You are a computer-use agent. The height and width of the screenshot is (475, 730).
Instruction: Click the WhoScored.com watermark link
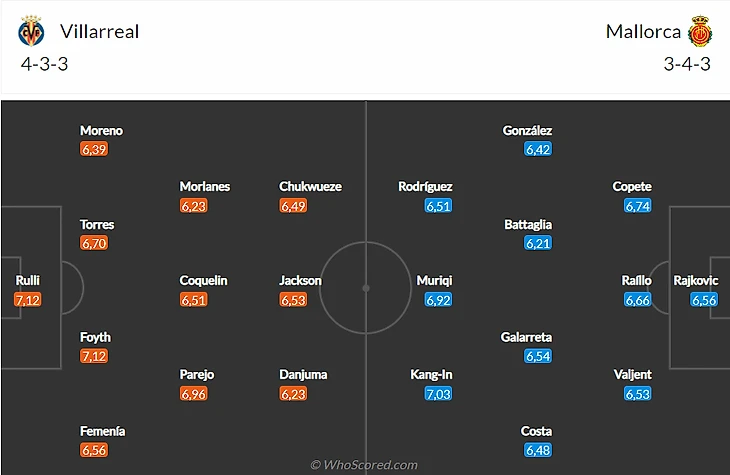(x=364, y=465)
